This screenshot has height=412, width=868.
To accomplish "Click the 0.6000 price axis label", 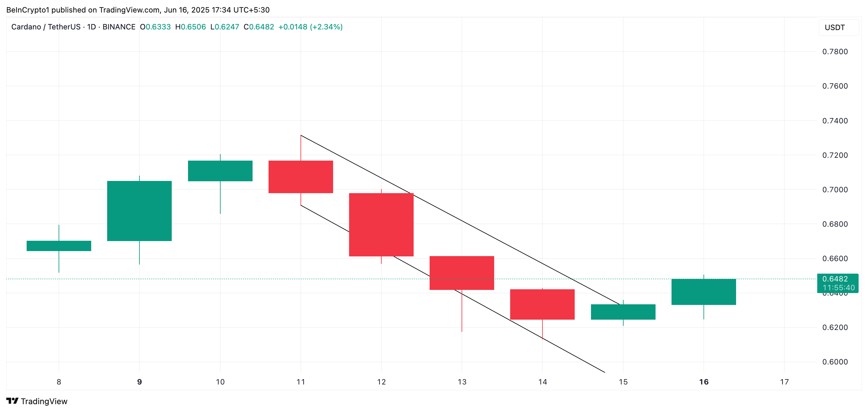I will coord(835,362).
